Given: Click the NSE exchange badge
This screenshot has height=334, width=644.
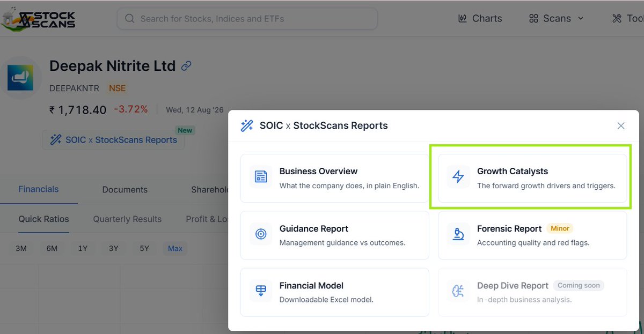Looking at the screenshot, I should [x=117, y=88].
